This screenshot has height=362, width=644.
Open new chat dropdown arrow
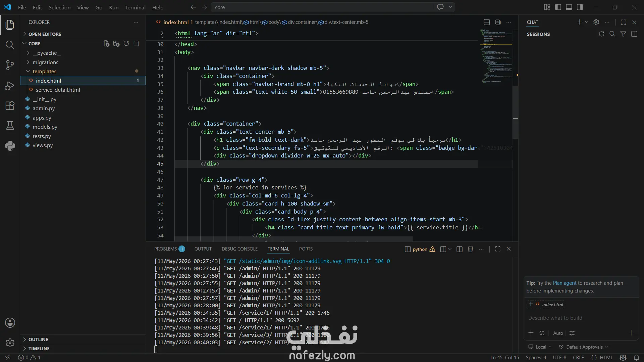point(587,22)
